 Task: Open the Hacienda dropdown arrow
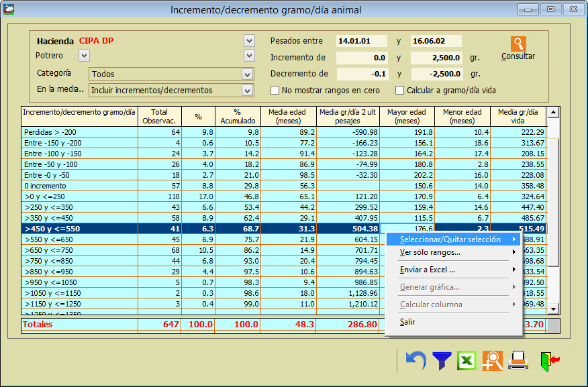(250, 41)
